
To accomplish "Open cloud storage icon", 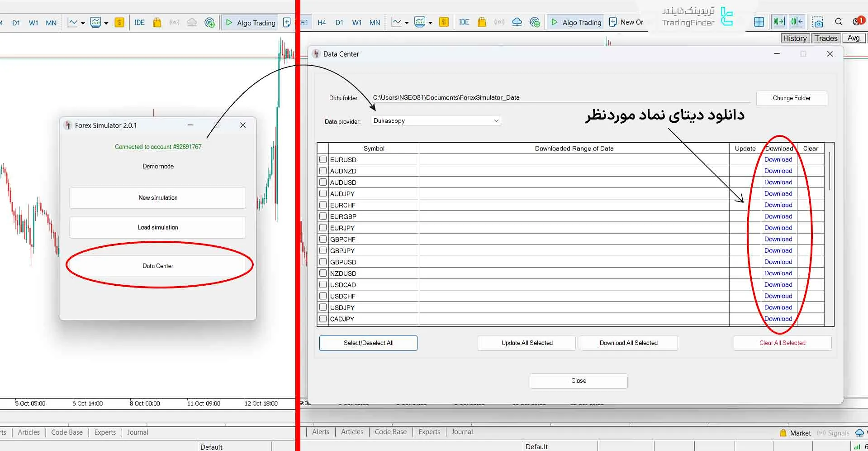I will [517, 22].
